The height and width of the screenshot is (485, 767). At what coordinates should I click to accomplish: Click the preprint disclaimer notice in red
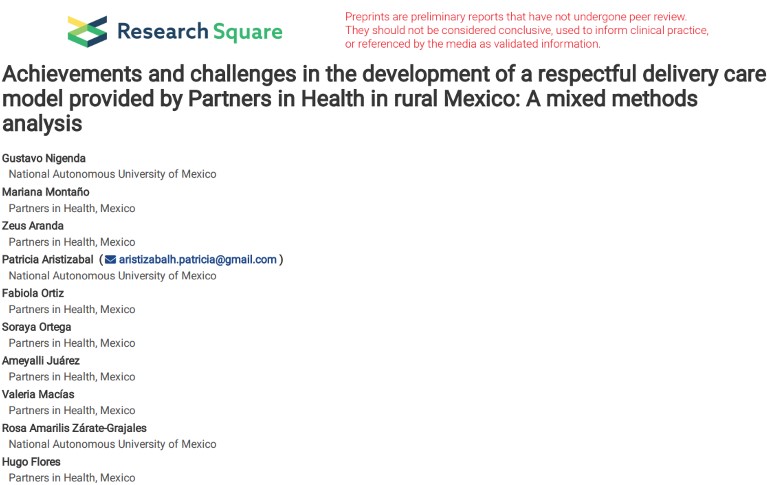pos(527,30)
